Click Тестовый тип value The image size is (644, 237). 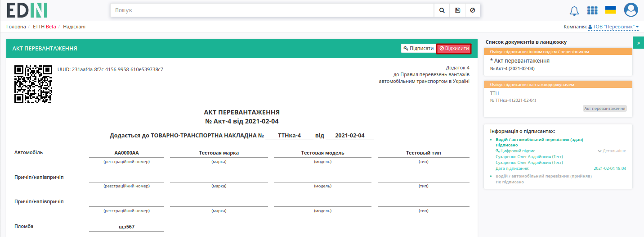(423, 153)
